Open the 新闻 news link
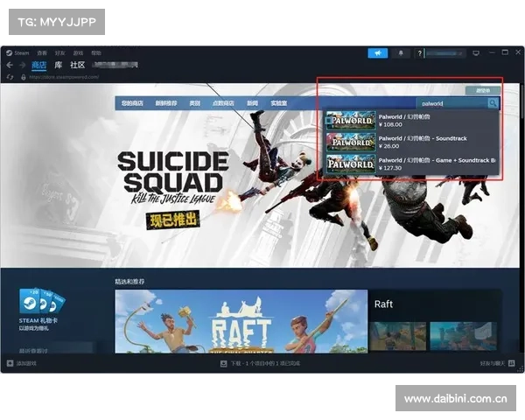 (x=252, y=103)
